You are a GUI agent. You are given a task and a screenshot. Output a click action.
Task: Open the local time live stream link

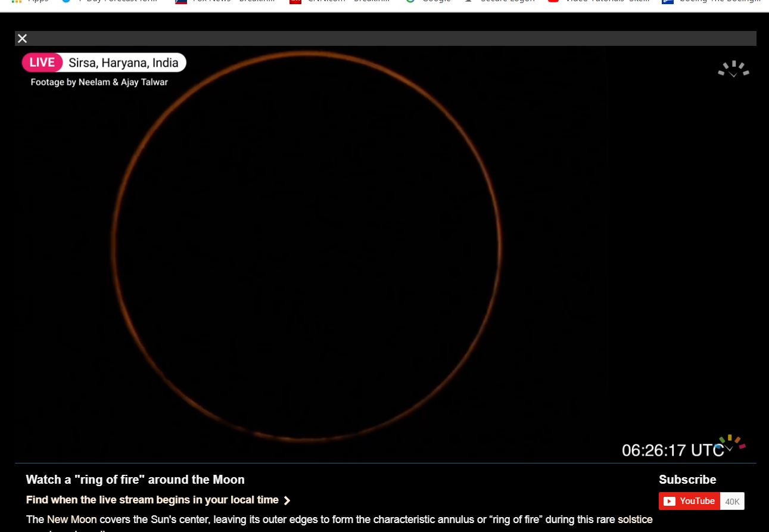152,500
